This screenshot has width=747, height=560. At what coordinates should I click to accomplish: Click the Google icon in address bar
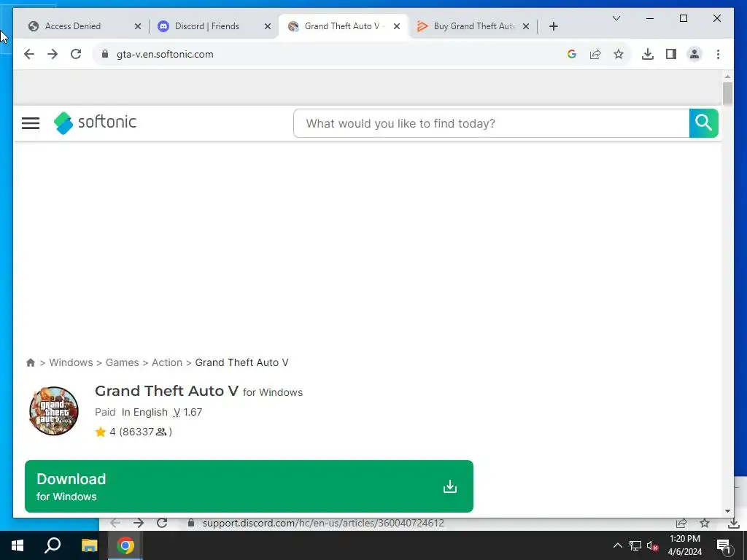pyautogui.click(x=572, y=54)
